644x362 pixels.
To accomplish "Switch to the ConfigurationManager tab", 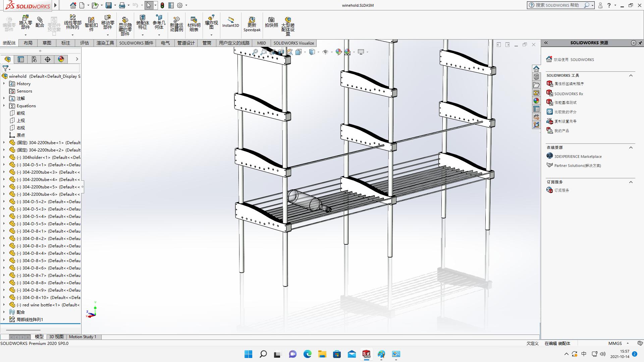I will [x=34, y=59].
